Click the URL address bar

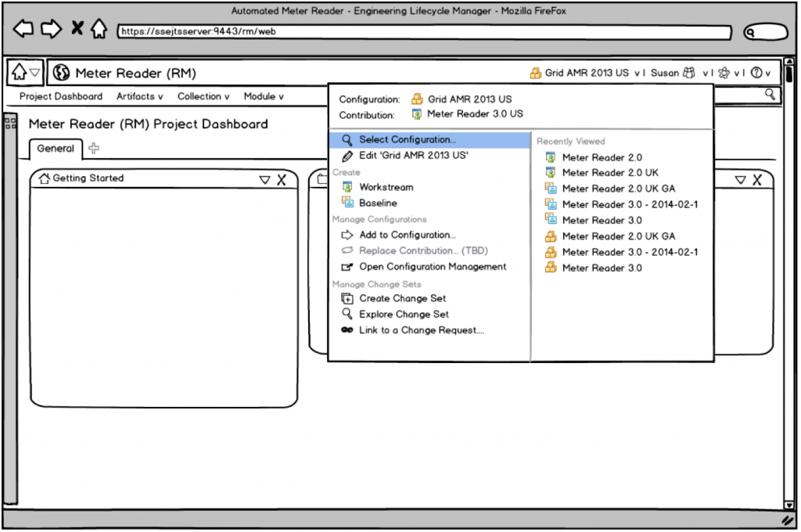[425, 31]
